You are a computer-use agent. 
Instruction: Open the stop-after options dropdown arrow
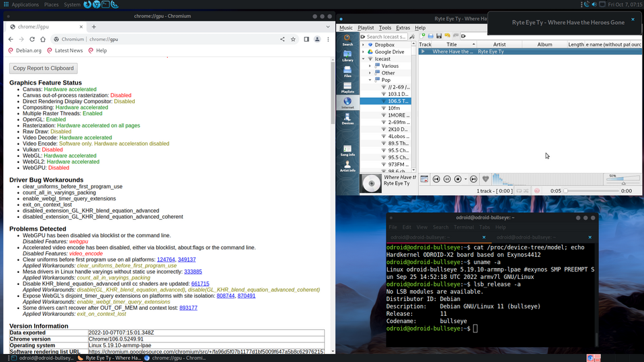(x=466, y=180)
